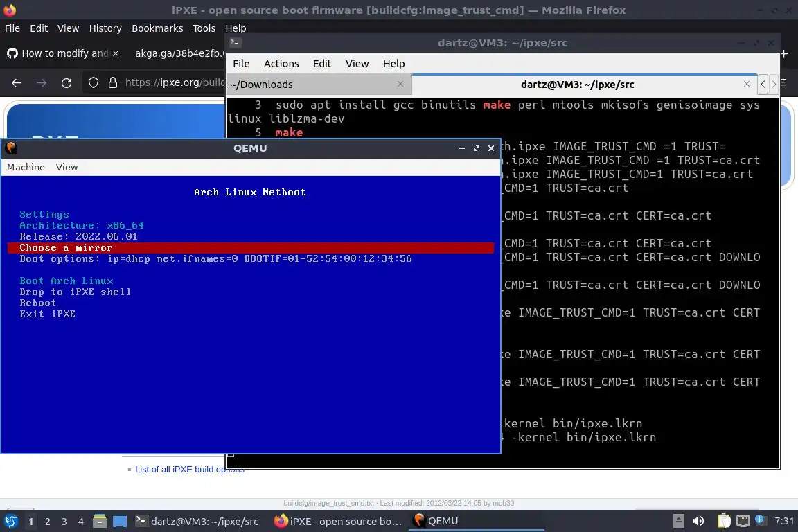
Task: Click the QEMU window title icon
Action: click(x=10, y=148)
